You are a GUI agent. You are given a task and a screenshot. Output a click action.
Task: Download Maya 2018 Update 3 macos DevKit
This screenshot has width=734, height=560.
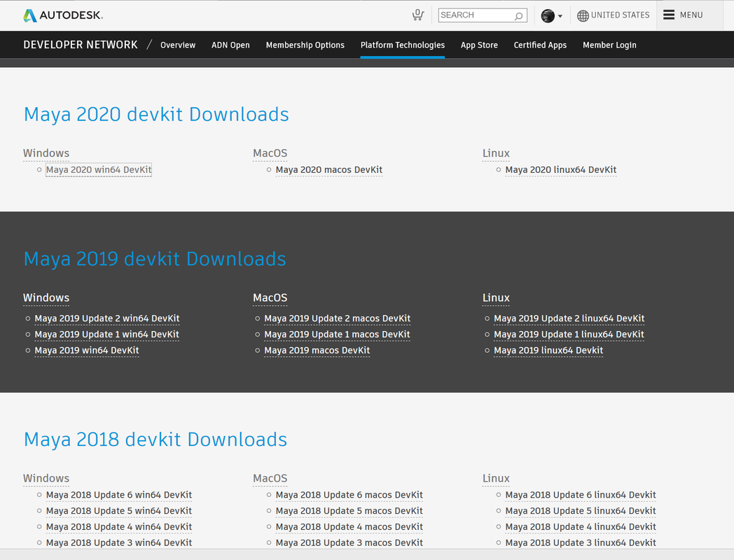point(349,542)
